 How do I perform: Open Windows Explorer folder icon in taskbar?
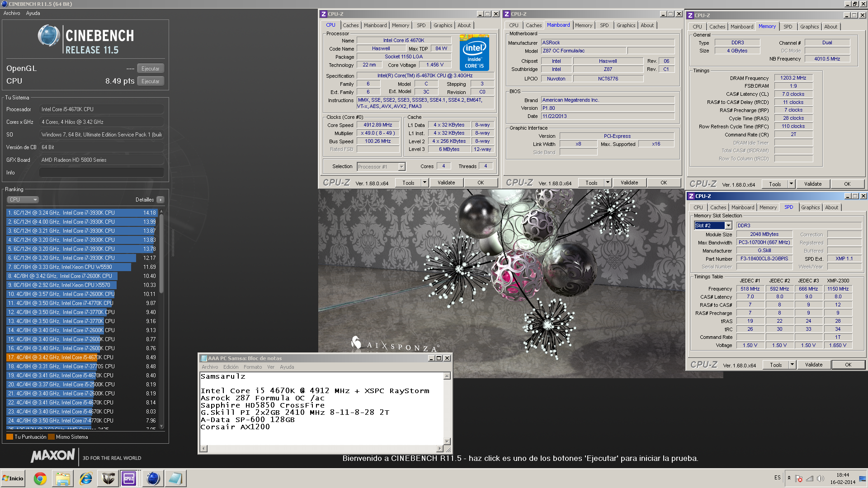tap(63, 479)
